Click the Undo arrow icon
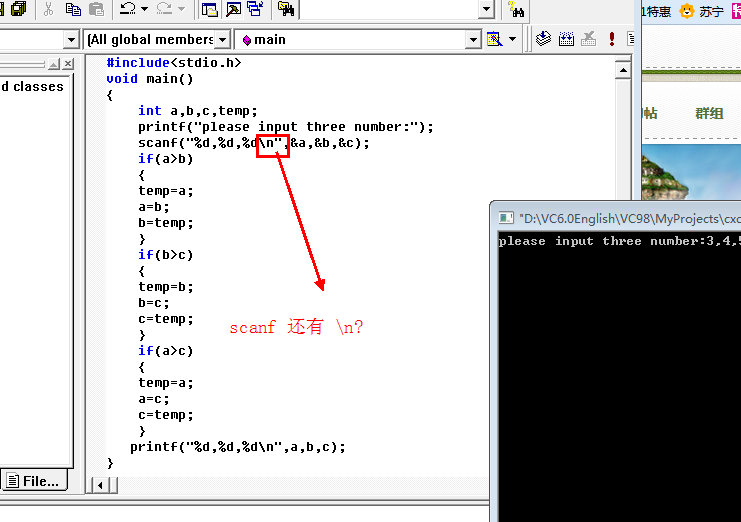This screenshot has height=522, width=741. [x=127, y=10]
